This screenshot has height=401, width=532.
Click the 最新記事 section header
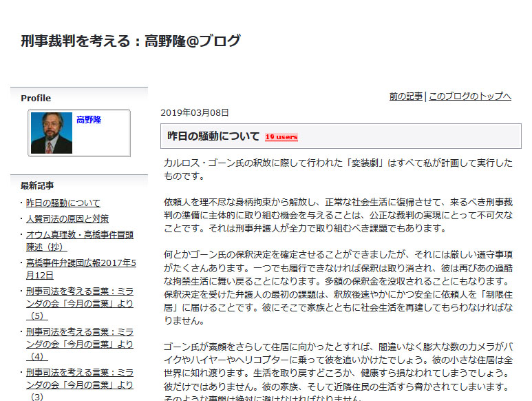point(37,185)
